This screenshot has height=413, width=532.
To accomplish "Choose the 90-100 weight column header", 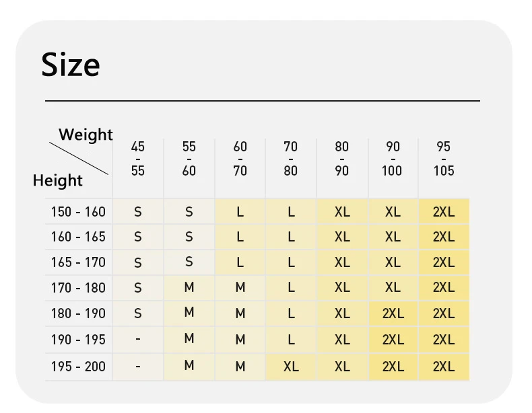I will coord(392,159).
